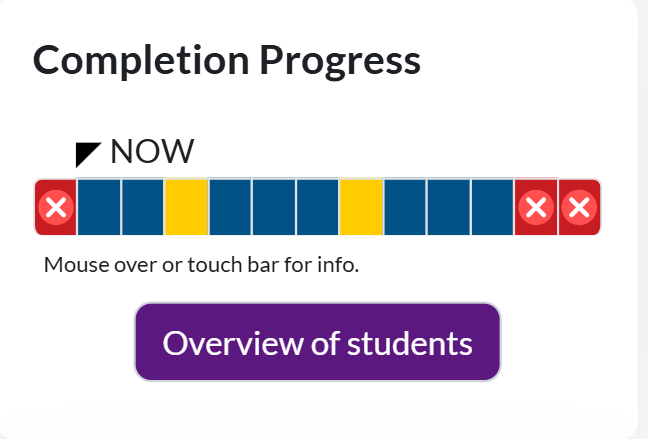This screenshot has height=439, width=648.
Task: Click the X icon in the leftmost red segment
Action: click(56, 208)
